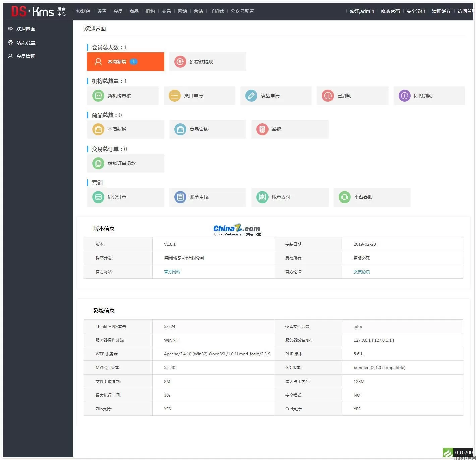476x460 pixels.
Task: Open the 控制台 menu item
Action: (x=83, y=11)
